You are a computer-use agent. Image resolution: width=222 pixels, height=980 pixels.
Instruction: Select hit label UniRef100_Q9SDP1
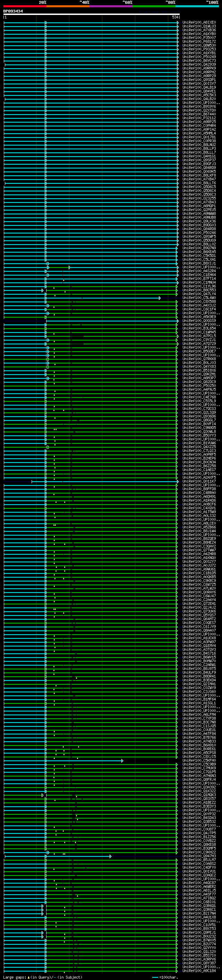(199, 80)
